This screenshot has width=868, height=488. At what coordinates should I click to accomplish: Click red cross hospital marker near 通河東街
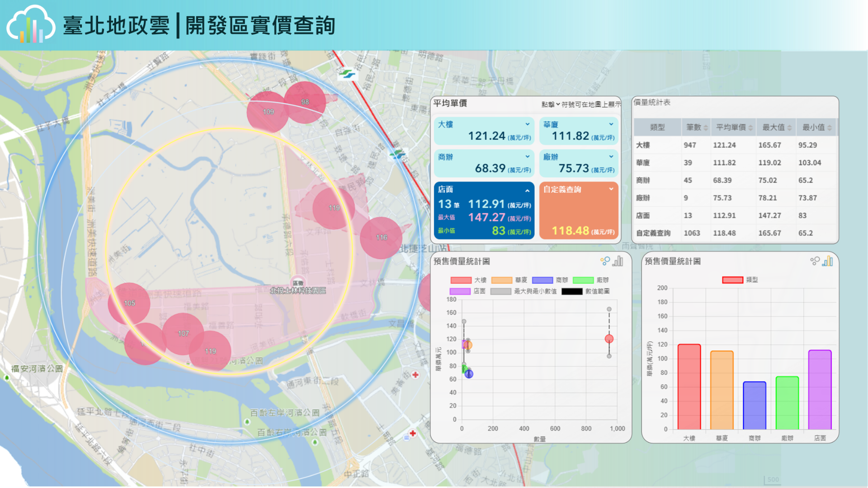coord(415,375)
